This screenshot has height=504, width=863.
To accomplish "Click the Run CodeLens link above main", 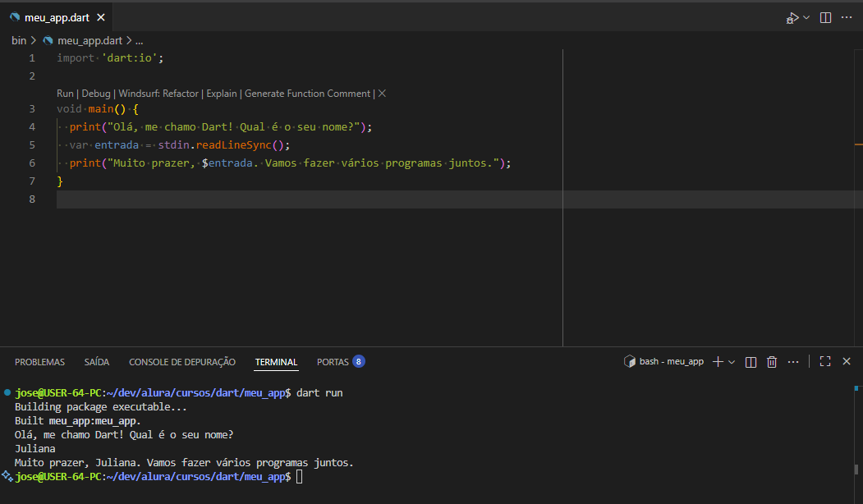I will click(65, 94).
